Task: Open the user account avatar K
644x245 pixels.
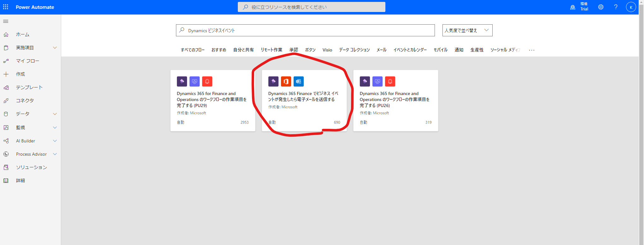Action: coord(631,7)
